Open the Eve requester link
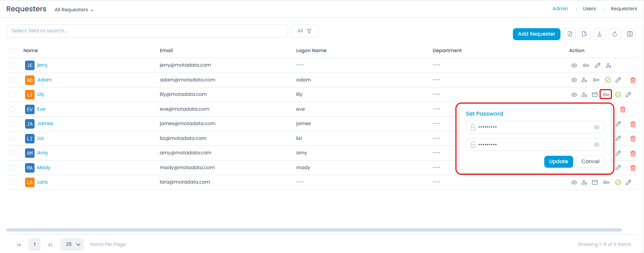644x253 pixels. 41,109
